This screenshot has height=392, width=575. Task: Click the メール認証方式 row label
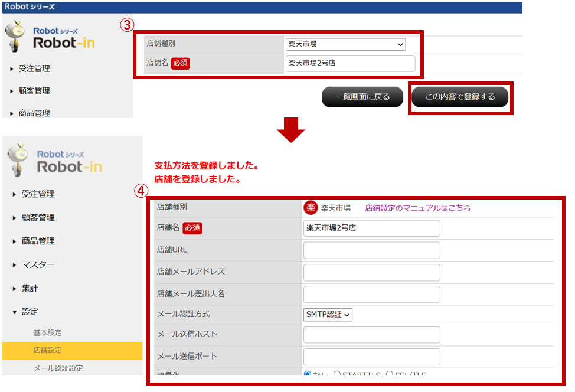[184, 314]
